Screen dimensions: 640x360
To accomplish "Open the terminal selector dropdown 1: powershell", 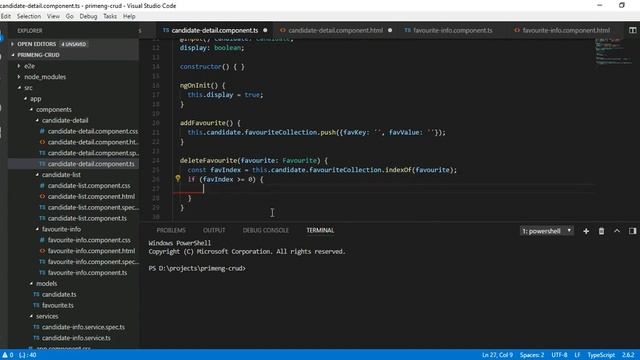I will pos(547,231).
